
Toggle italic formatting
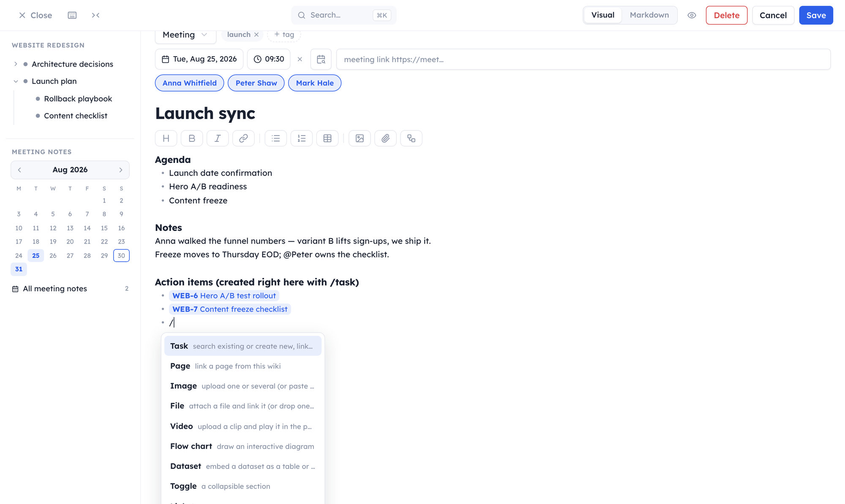[218, 138]
